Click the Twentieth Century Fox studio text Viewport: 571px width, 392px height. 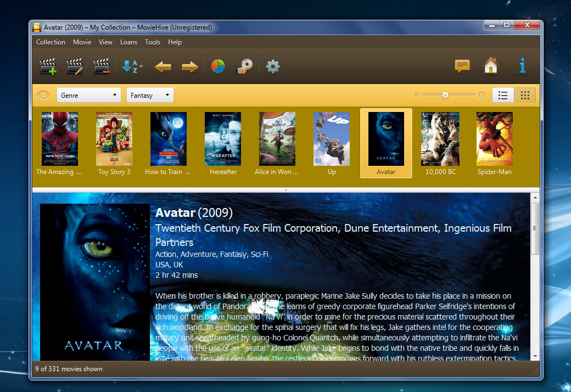click(333, 235)
